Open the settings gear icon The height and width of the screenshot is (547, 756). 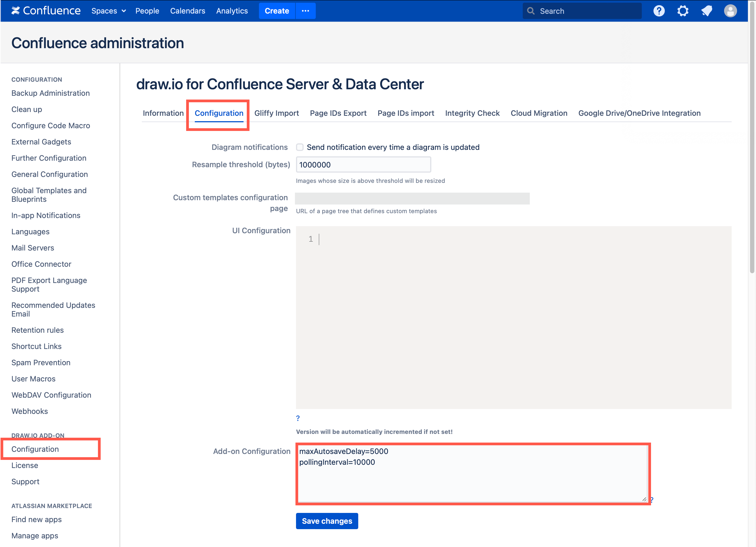pos(683,11)
